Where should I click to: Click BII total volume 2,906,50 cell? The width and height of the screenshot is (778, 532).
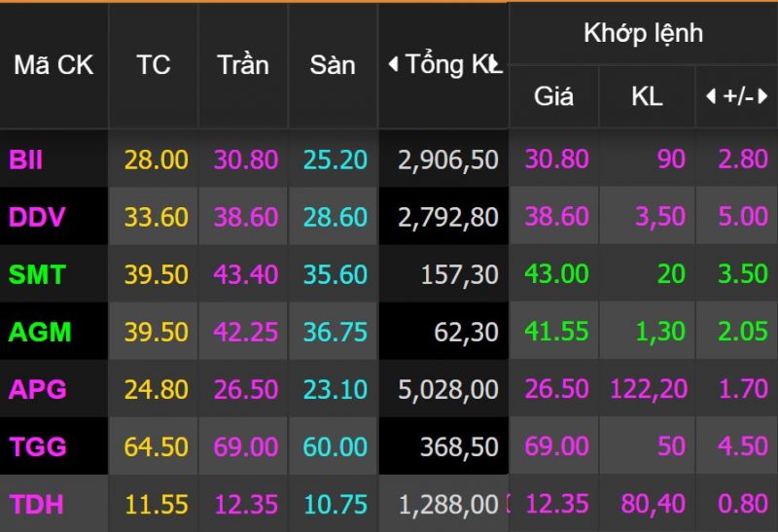point(447,160)
